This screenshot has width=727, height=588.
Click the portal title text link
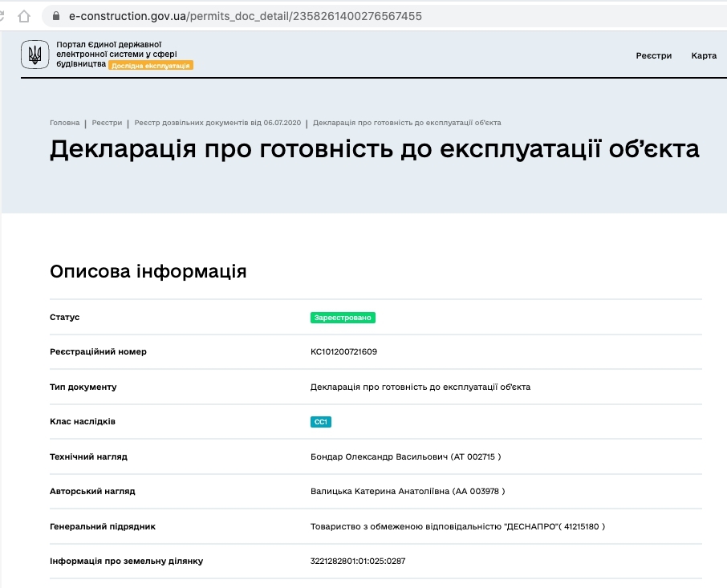tap(117, 54)
